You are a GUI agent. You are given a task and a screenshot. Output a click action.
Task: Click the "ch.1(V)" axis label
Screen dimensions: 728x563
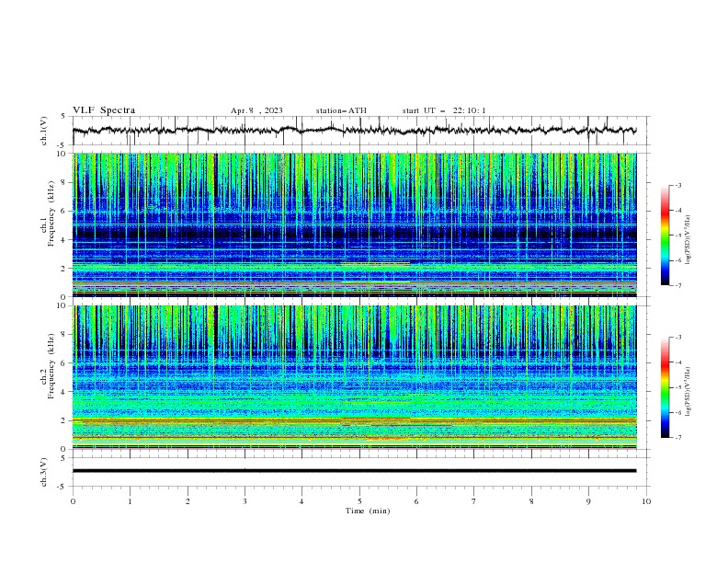[44, 131]
